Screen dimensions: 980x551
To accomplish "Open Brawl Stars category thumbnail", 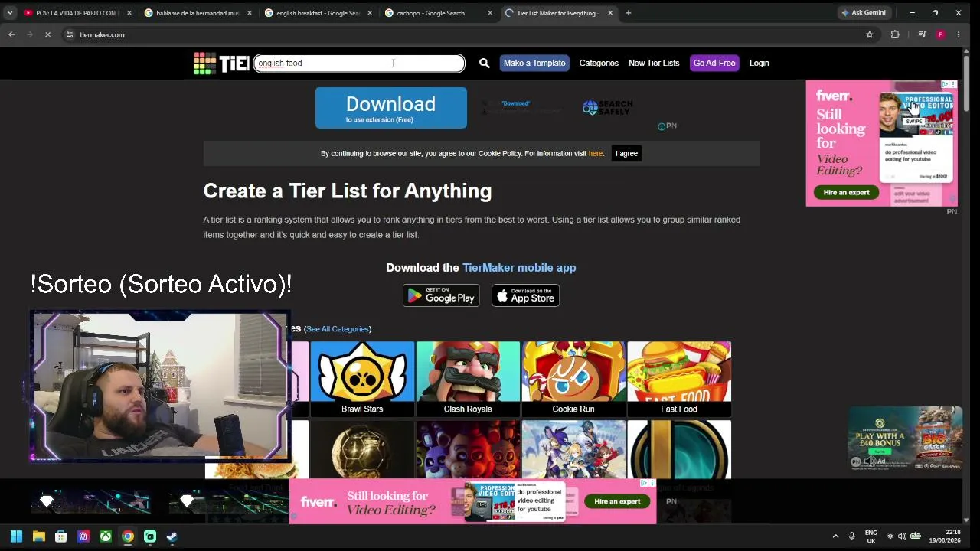I will pos(362,379).
